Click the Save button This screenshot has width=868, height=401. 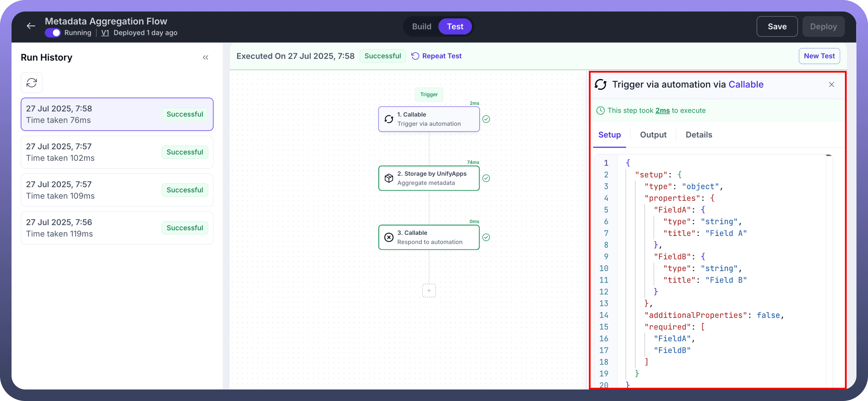tap(777, 27)
